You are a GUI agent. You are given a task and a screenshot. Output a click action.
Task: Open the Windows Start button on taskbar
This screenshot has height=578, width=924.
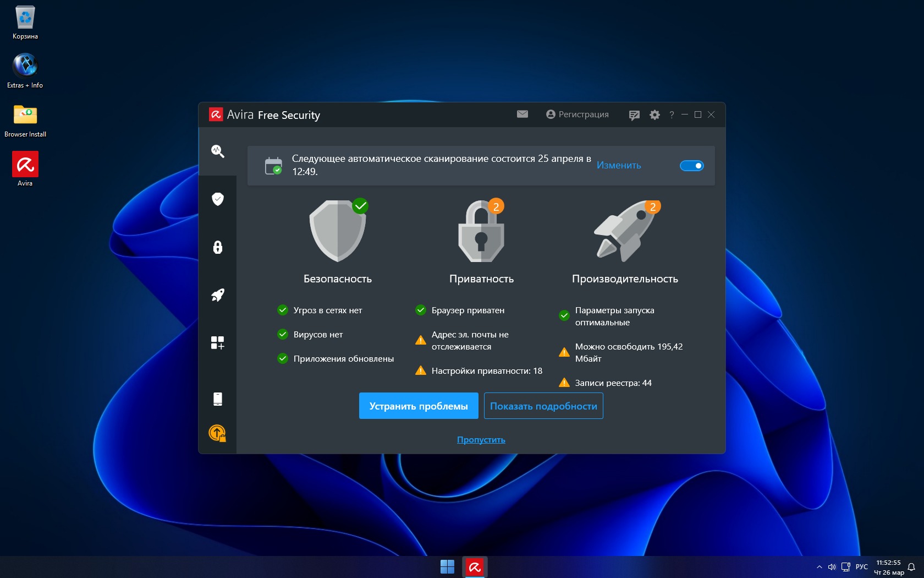coord(447,567)
